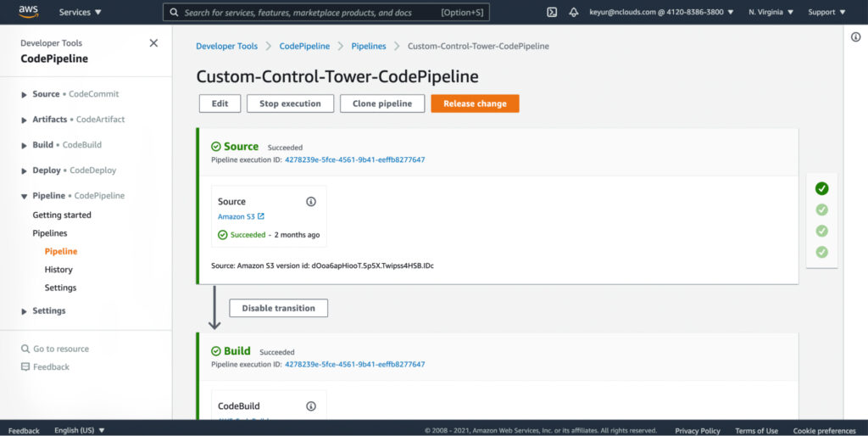Screen dimensions: 868x436
Task: Show info for the CodeBuild action
Action: click(311, 406)
